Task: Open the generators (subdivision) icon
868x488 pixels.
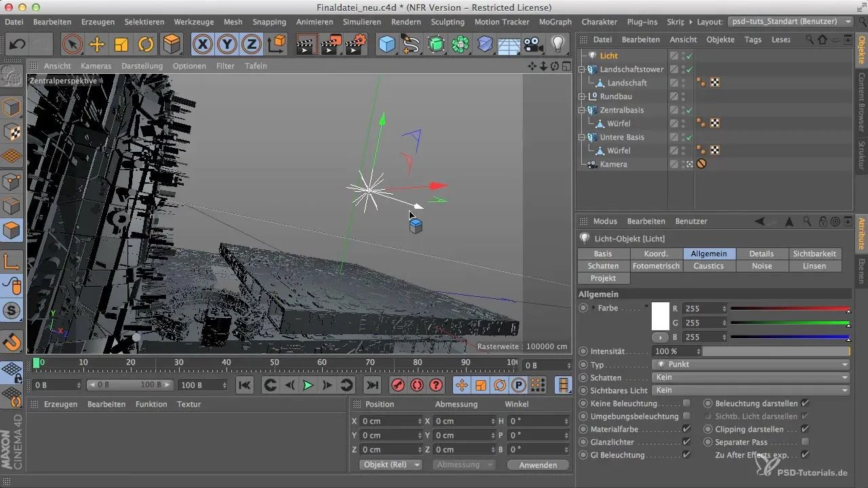Action: (436, 45)
